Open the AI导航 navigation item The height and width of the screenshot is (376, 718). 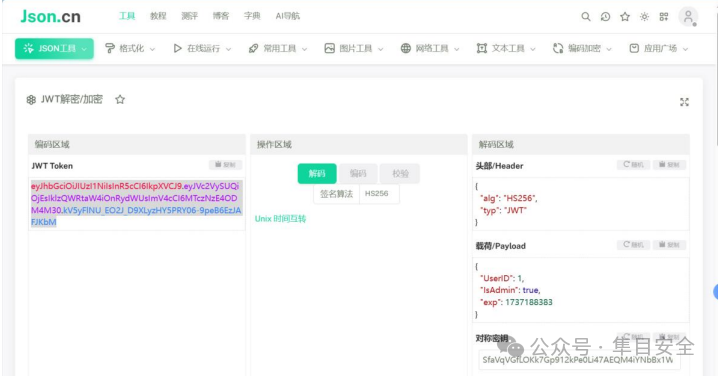[288, 16]
